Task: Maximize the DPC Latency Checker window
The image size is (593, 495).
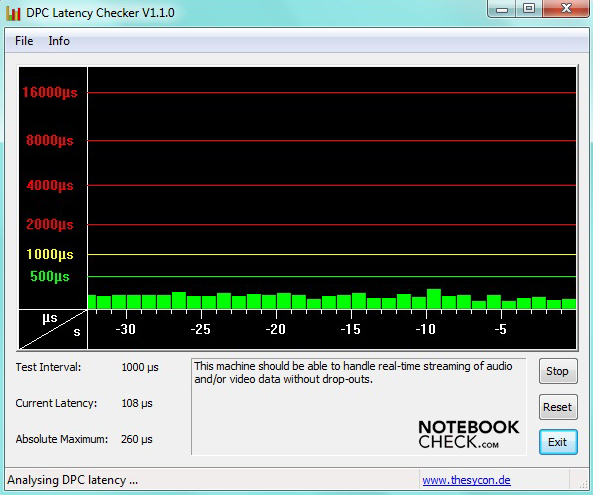Action: (x=528, y=8)
